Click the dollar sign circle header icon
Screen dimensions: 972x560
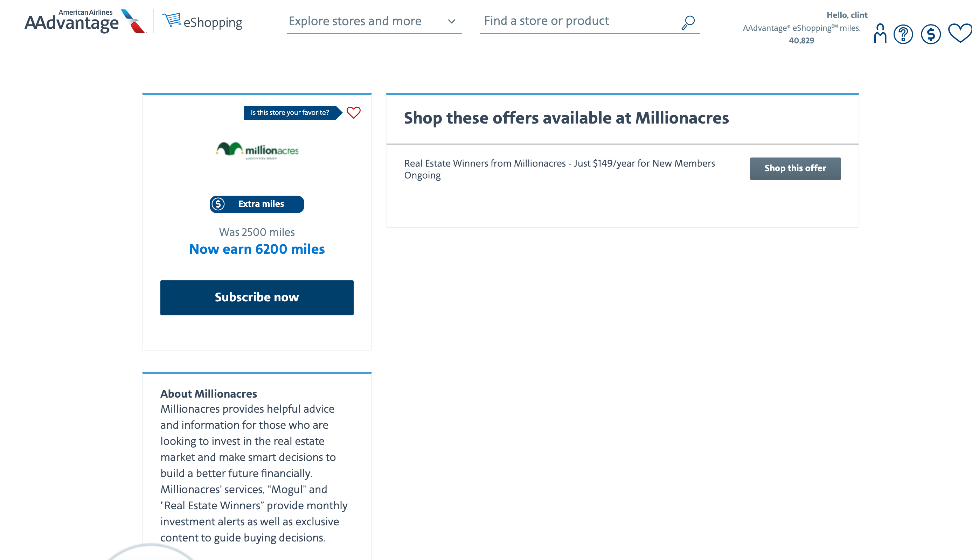pos(930,34)
